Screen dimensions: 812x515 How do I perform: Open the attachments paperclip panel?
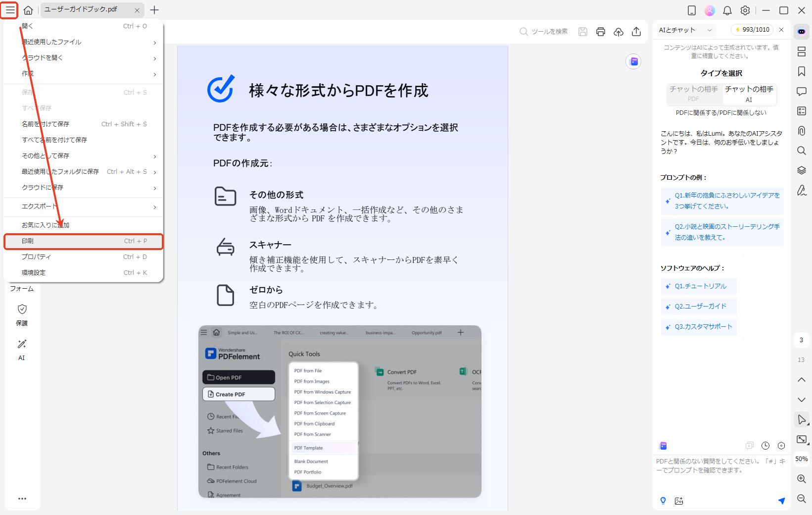[x=802, y=131]
